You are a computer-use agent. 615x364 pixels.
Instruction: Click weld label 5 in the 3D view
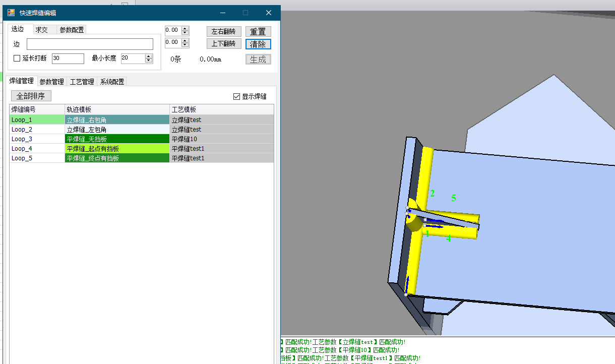[454, 198]
